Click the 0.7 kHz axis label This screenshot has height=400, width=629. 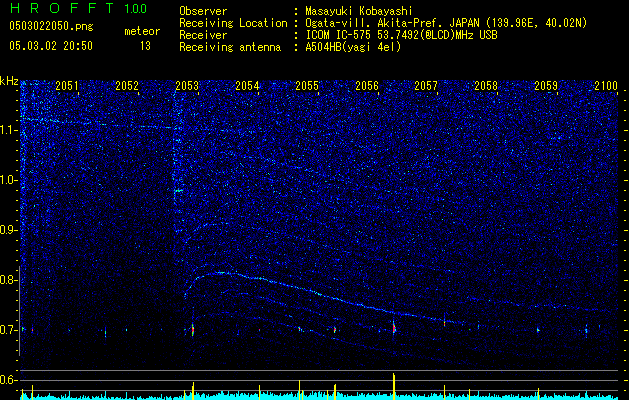point(9,330)
